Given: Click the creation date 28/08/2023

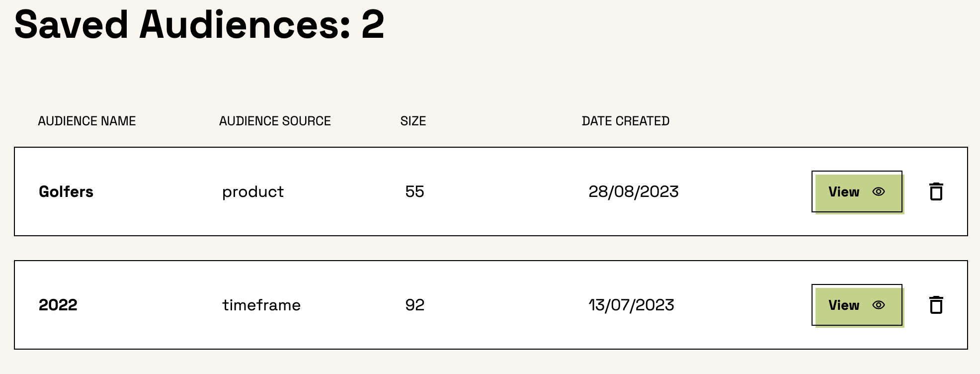Looking at the screenshot, I should [633, 191].
